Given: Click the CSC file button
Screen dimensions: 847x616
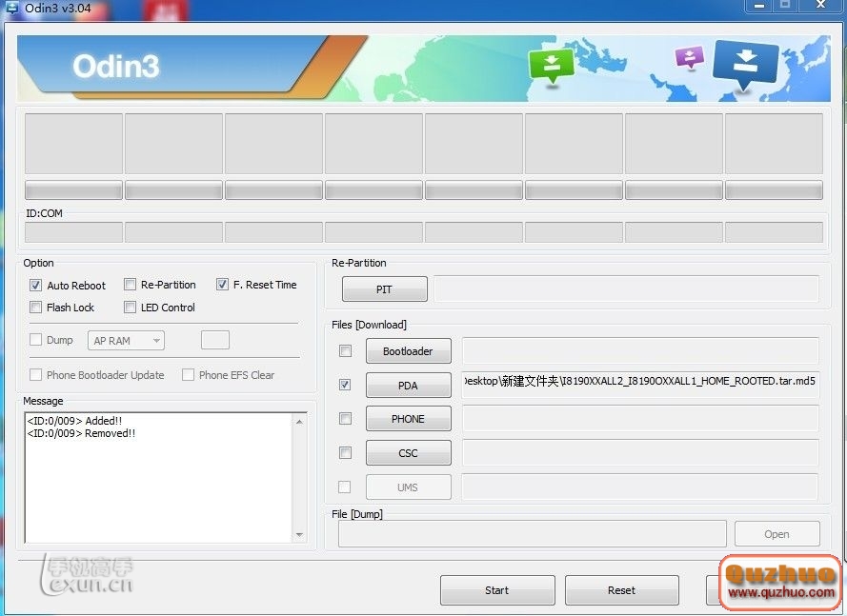Looking at the screenshot, I should (x=409, y=453).
